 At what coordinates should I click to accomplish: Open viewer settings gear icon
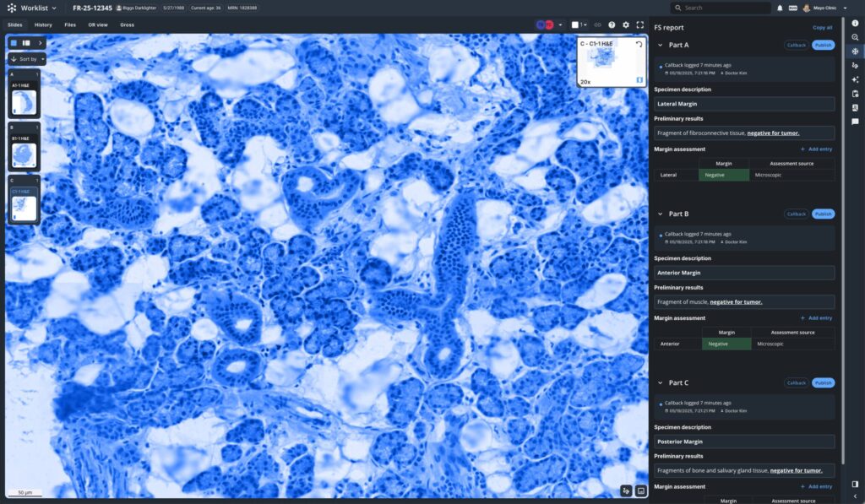pyautogui.click(x=626, y=24)
